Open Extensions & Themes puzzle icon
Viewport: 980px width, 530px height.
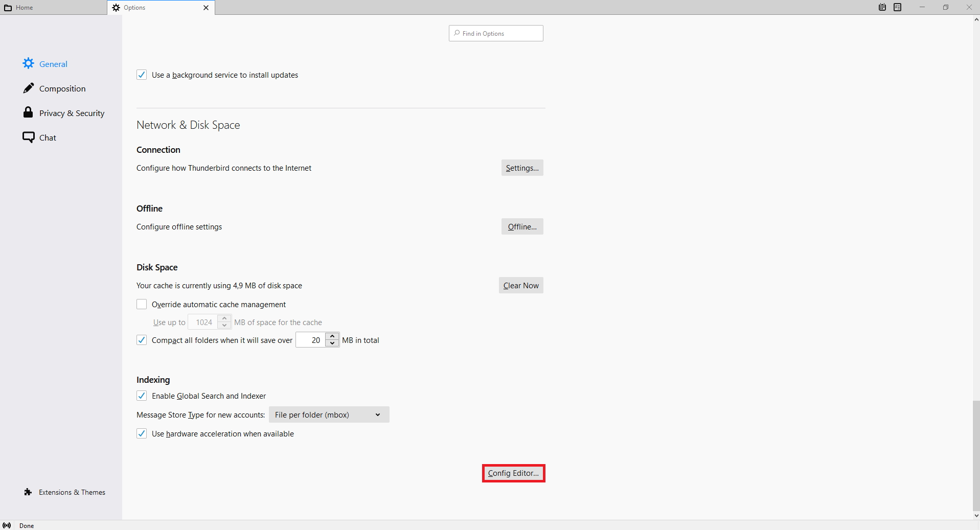click(28, 492)
